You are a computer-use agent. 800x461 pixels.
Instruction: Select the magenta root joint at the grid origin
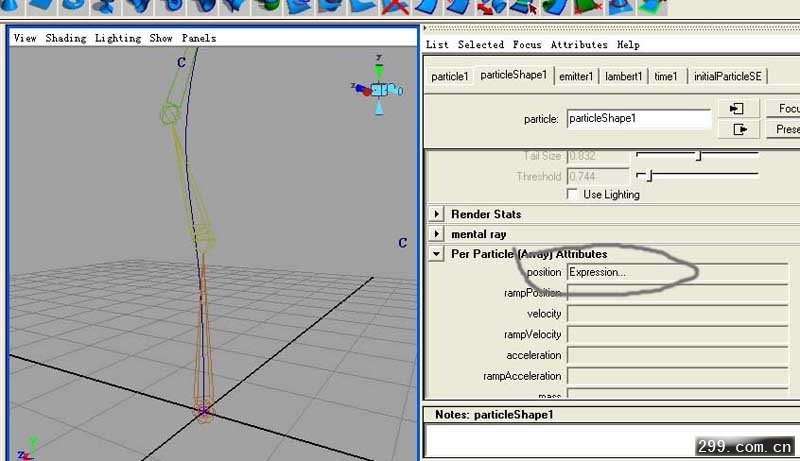(x=204, y=410)
